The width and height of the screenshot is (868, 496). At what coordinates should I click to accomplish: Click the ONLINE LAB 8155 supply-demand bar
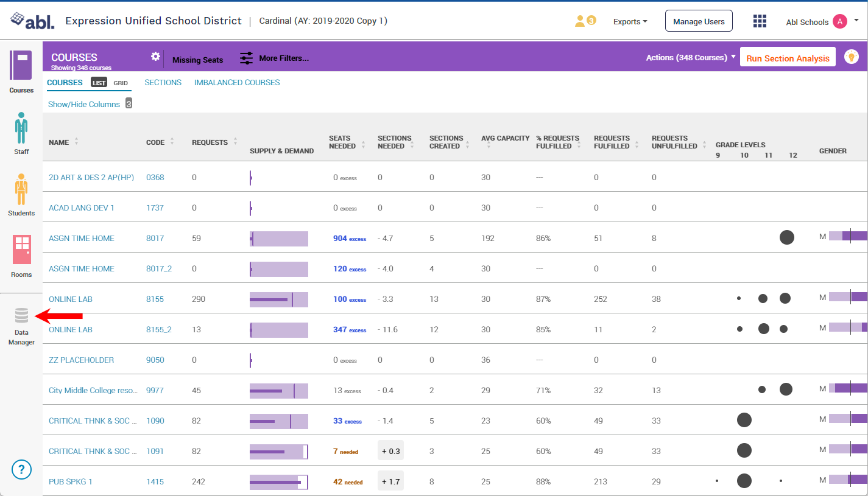[278, 299]
